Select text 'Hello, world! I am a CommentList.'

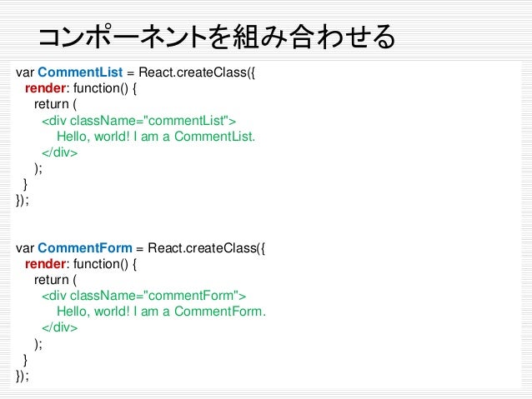pos(156,137)
